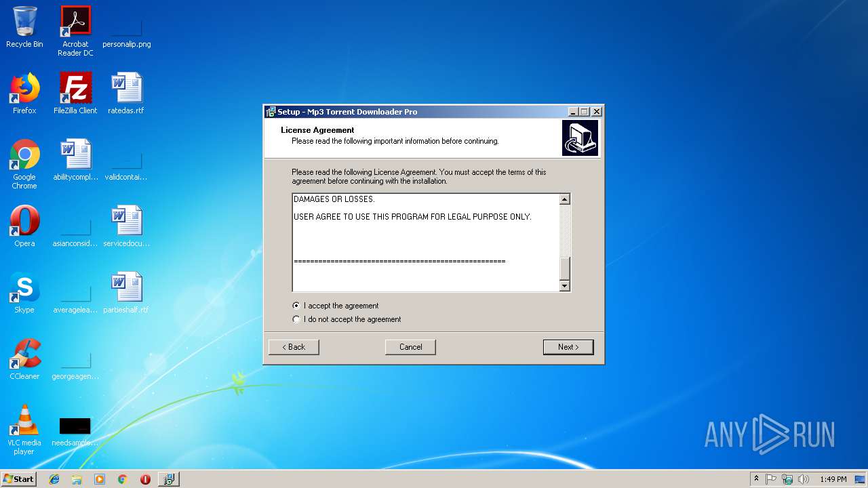This screenshot has width=868, height=488.
Task: Launch Google Chrome desktop shortcut
Action: click(24, 164)
